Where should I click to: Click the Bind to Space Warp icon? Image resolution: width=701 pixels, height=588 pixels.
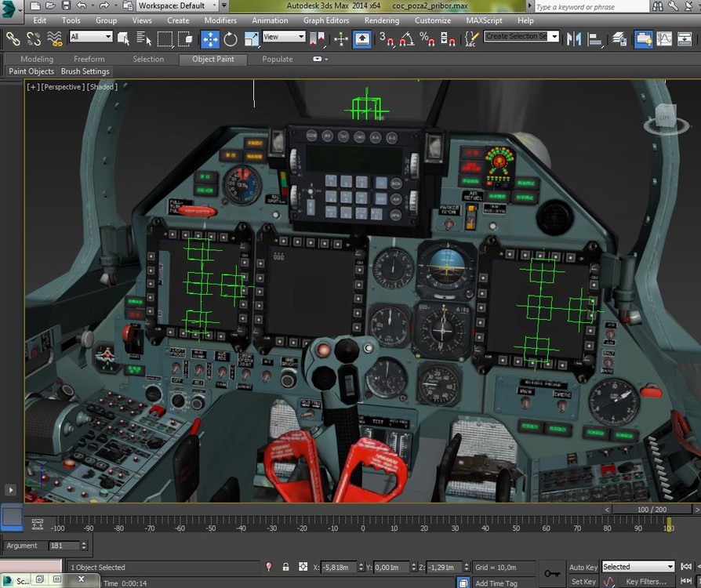55,38
